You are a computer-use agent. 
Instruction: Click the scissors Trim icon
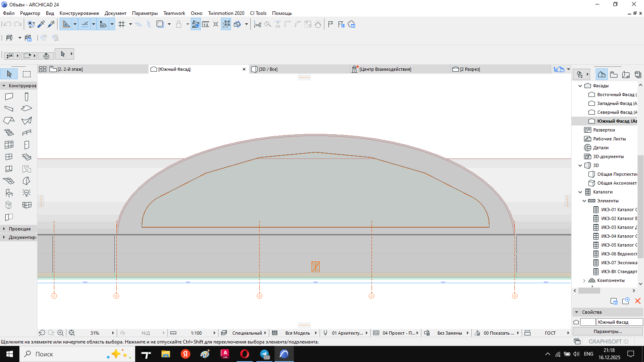coord(258,25)
